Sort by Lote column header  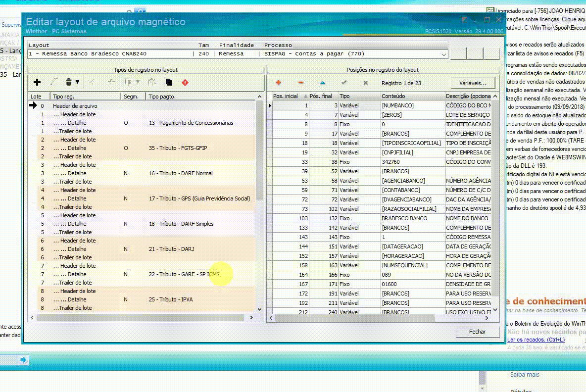coord(39,97)
